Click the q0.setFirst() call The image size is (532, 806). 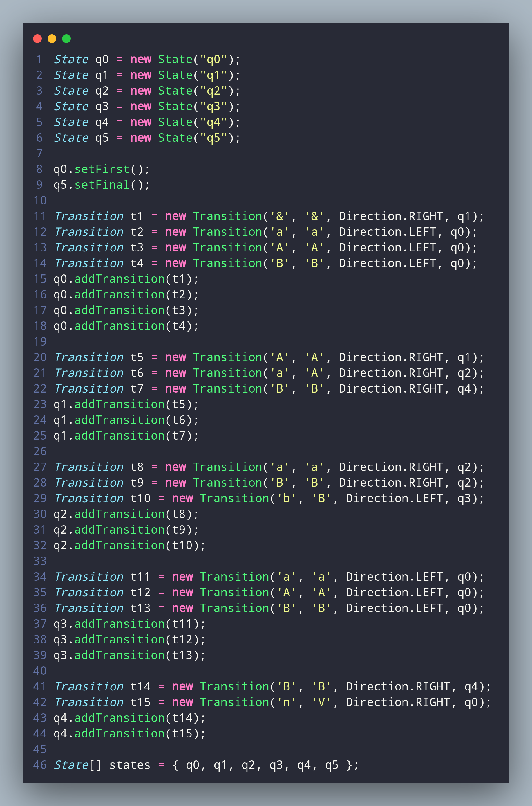tap(102, 169)
